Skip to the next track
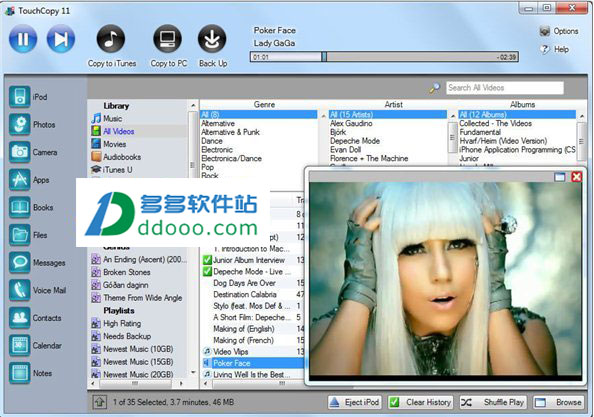Image resolution: width=594 pixels, height=417 pixels. click(x=61, y=39)
